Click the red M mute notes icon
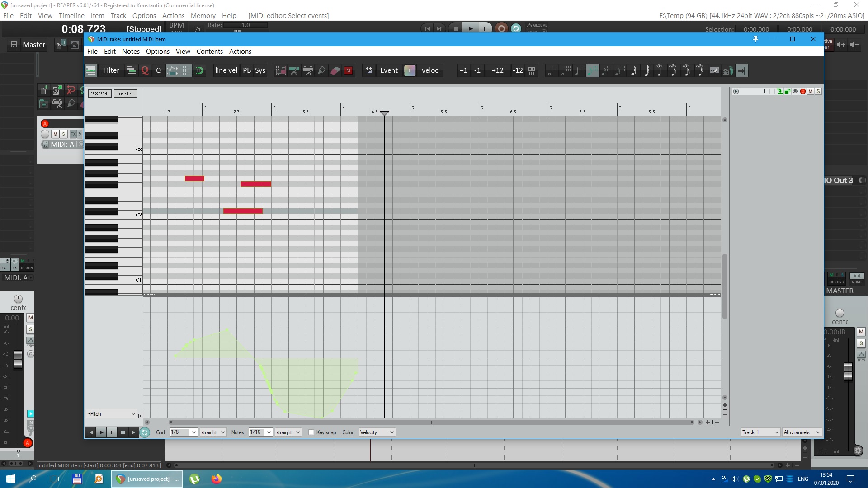 [348, 70]
